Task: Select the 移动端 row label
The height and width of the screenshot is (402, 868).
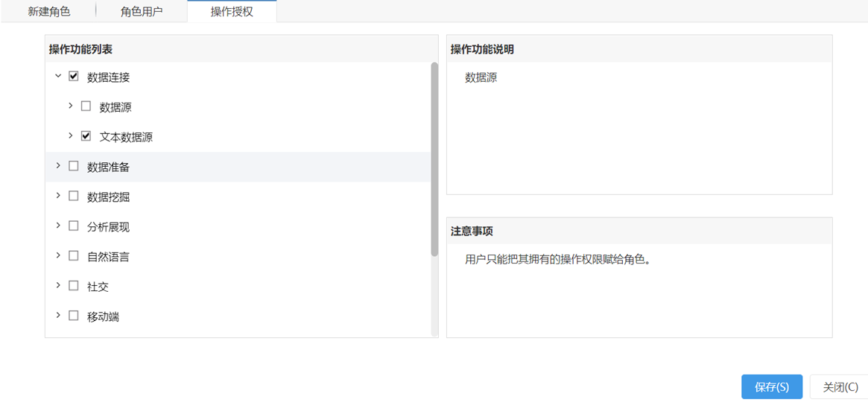Action: (x=103, y=317)
